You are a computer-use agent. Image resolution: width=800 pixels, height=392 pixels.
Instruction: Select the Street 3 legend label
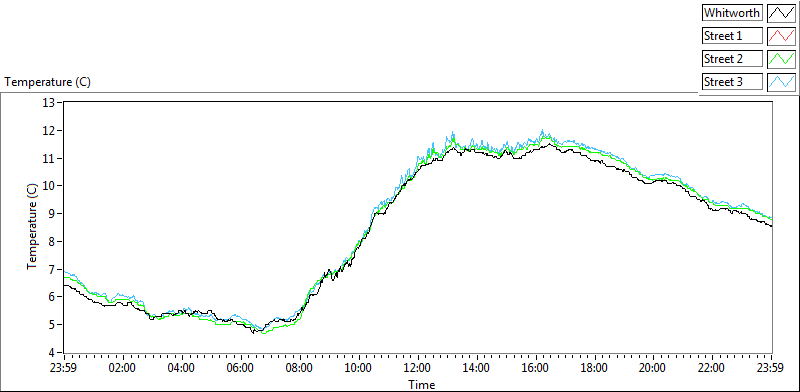[732, 82]
